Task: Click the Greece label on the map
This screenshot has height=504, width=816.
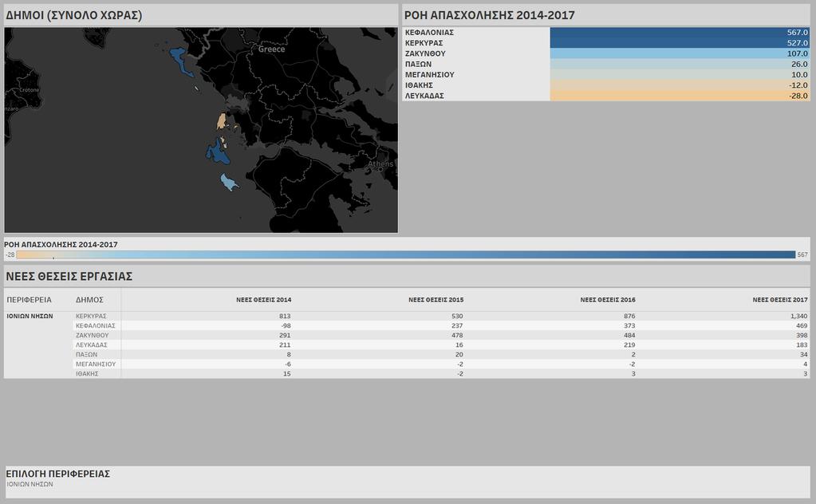Action: [x=272, y=49]
